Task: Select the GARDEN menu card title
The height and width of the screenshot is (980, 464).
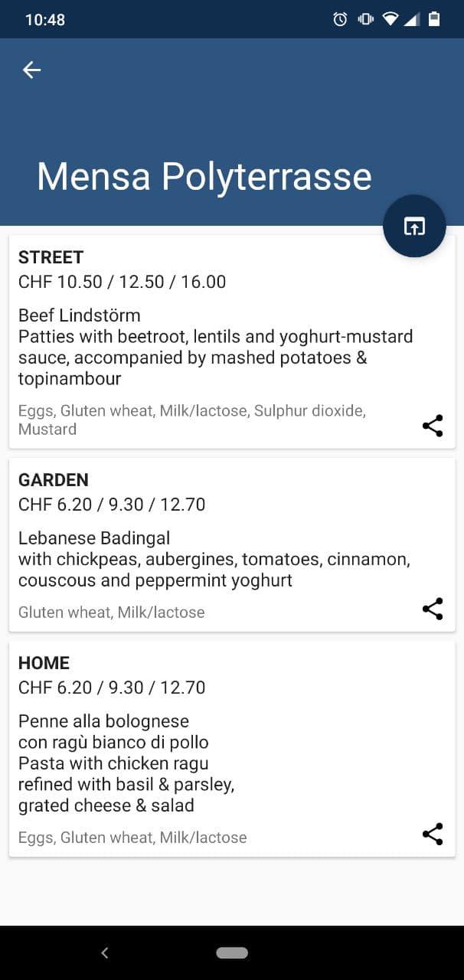Action: 54,480
